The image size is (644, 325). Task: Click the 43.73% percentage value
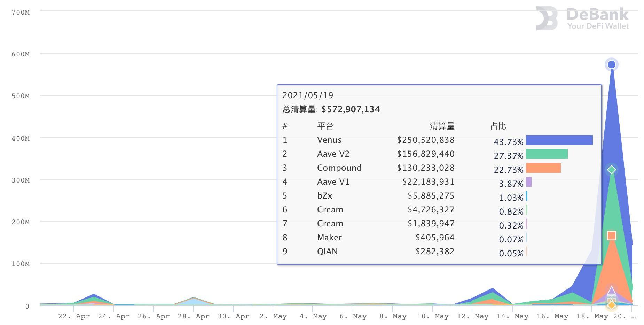508,142
